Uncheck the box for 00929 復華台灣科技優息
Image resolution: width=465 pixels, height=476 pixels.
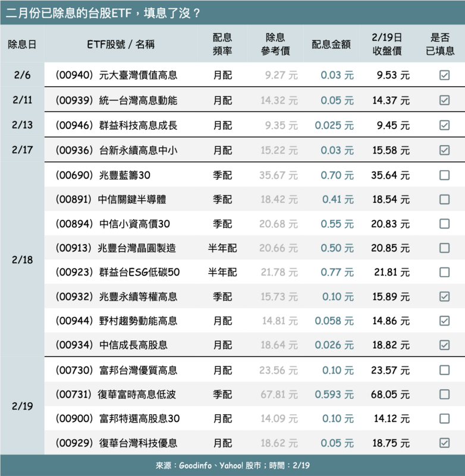(x=444, y=443)
